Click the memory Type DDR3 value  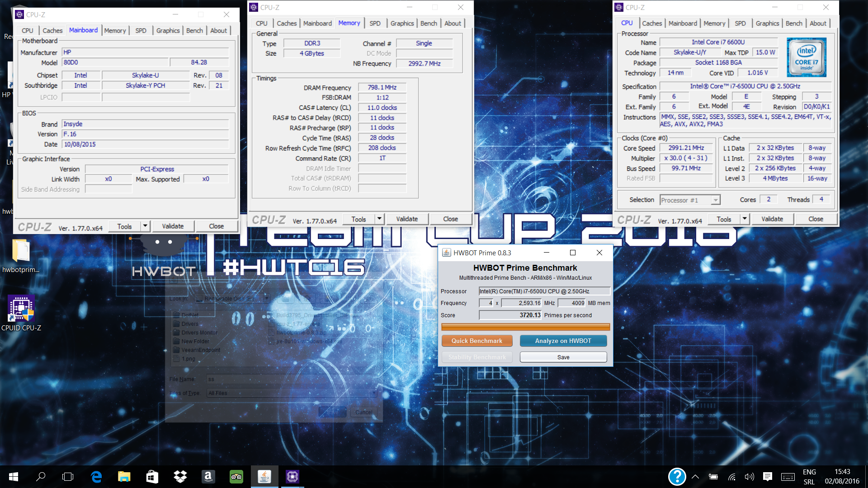click(312, 43)
